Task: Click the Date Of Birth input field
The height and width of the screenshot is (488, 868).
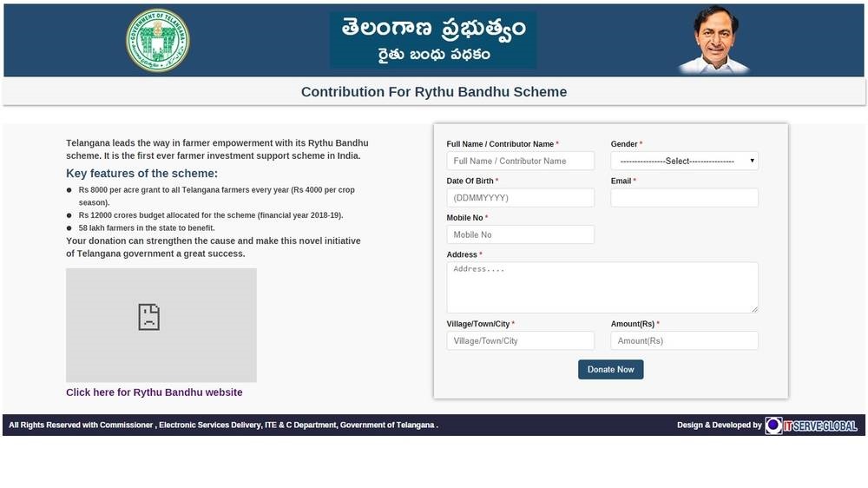Action: click(x=520, y=198)
